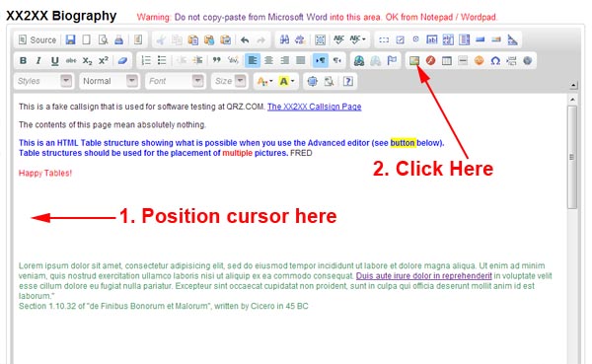Image resolution: width=592 pixels, height=364 pixels.
Task: Insert a Flash object via red icon
Action: (x=430, y=60)
